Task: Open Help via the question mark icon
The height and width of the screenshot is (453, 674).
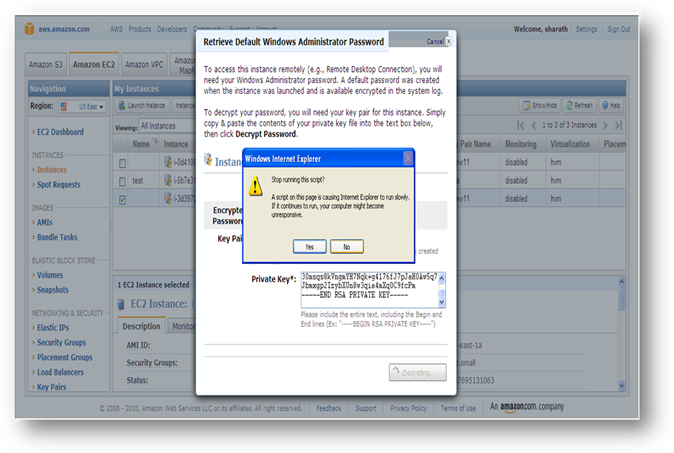Action: 603,105
